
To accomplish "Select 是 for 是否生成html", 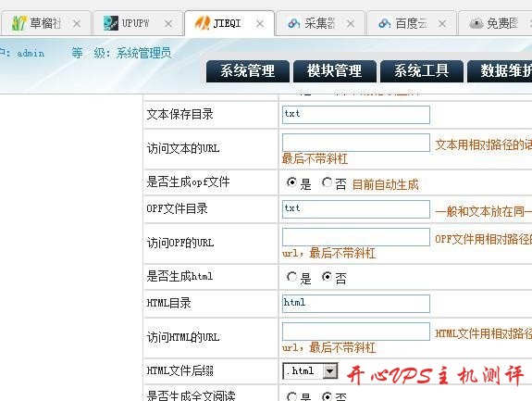I will pyautogui.click(x=291, y=277).
